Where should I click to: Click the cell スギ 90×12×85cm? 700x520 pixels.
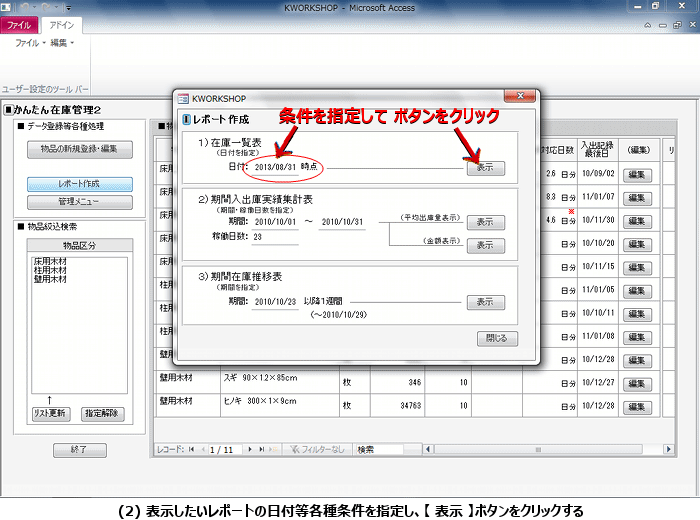tap(279, 382)
